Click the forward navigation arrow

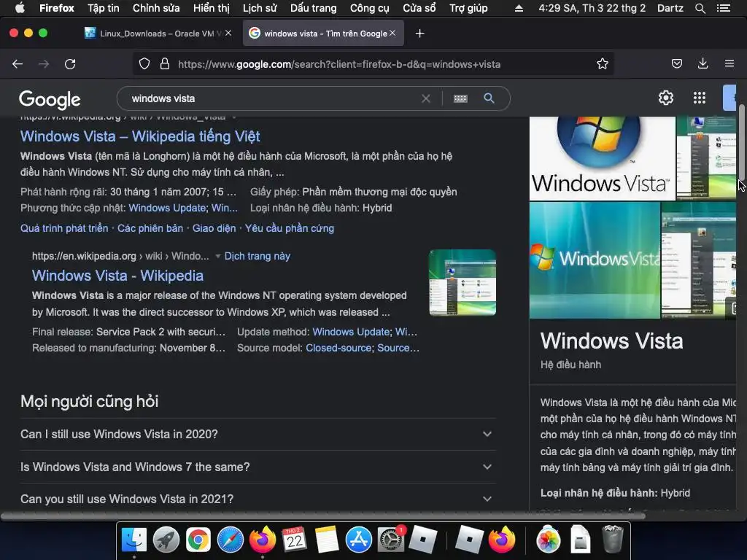click(x=44, y=64)
